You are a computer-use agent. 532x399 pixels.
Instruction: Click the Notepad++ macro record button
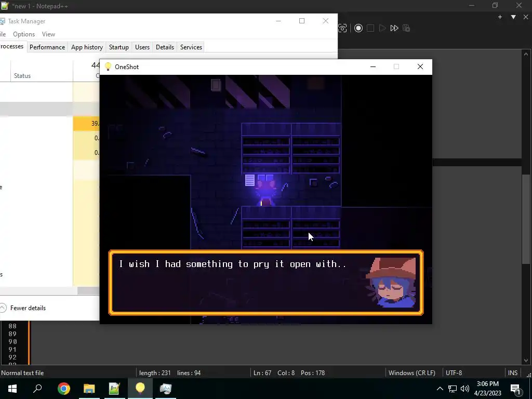[x=358, y=28]
